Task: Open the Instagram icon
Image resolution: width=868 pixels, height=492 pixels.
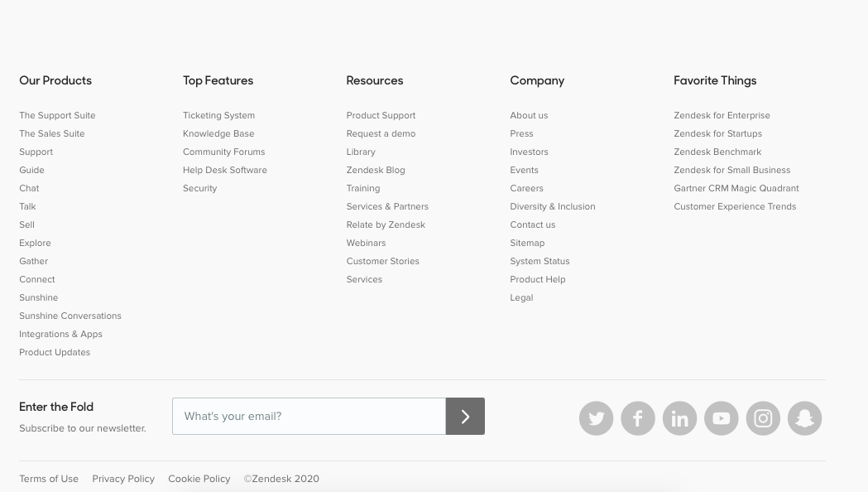Action: 763,418
